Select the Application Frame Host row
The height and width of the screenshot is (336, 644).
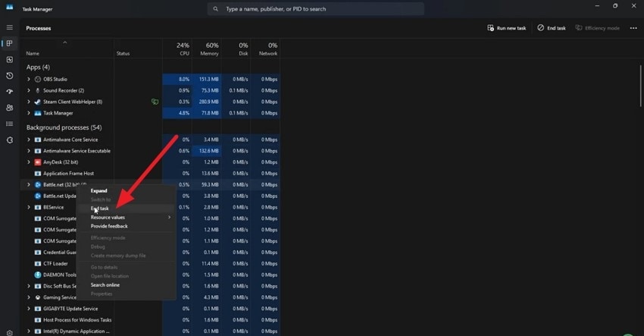[150, 174]
